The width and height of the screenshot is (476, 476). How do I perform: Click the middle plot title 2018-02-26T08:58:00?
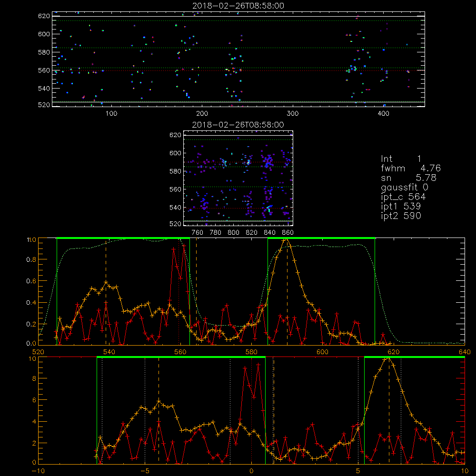tap(238, 125)
